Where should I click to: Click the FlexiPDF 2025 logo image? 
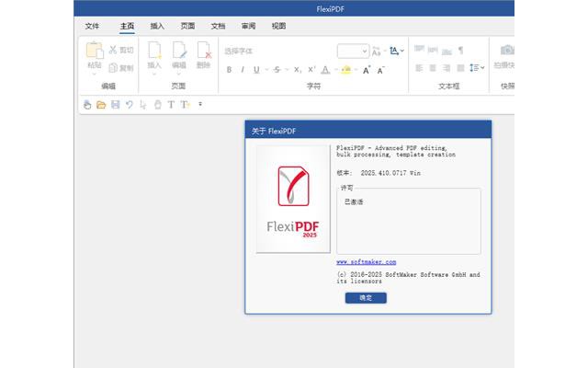coord(293,199)
